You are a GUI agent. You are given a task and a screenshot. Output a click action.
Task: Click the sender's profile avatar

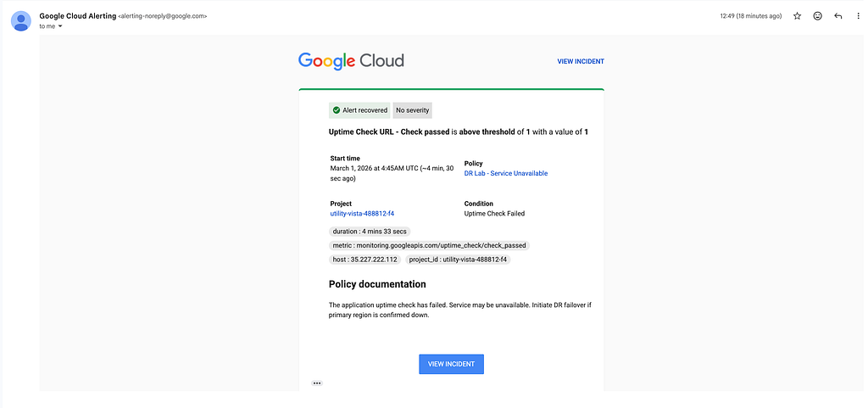[x=21, y=21]
